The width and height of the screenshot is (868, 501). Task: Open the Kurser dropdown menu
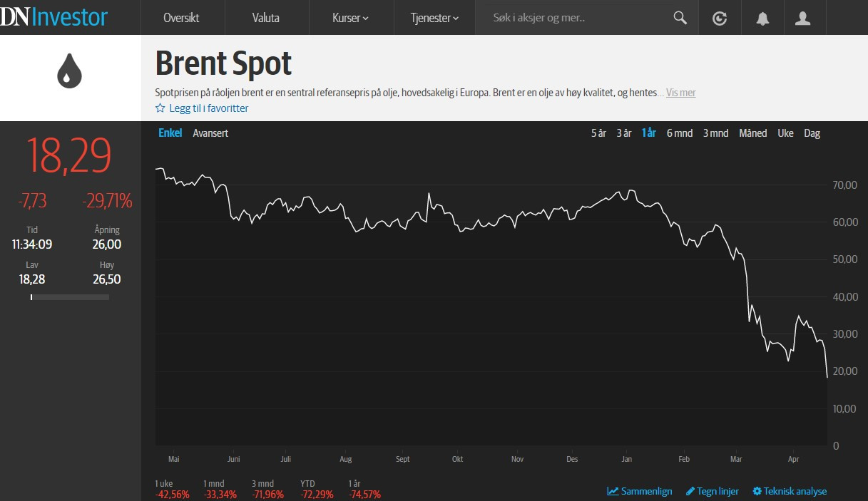tap(350, 18)
